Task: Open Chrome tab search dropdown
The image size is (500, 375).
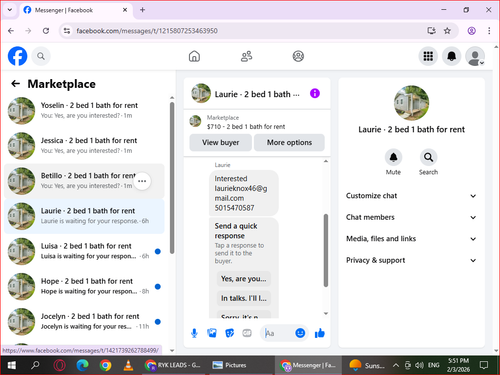Action: click(x=10, y=10)
